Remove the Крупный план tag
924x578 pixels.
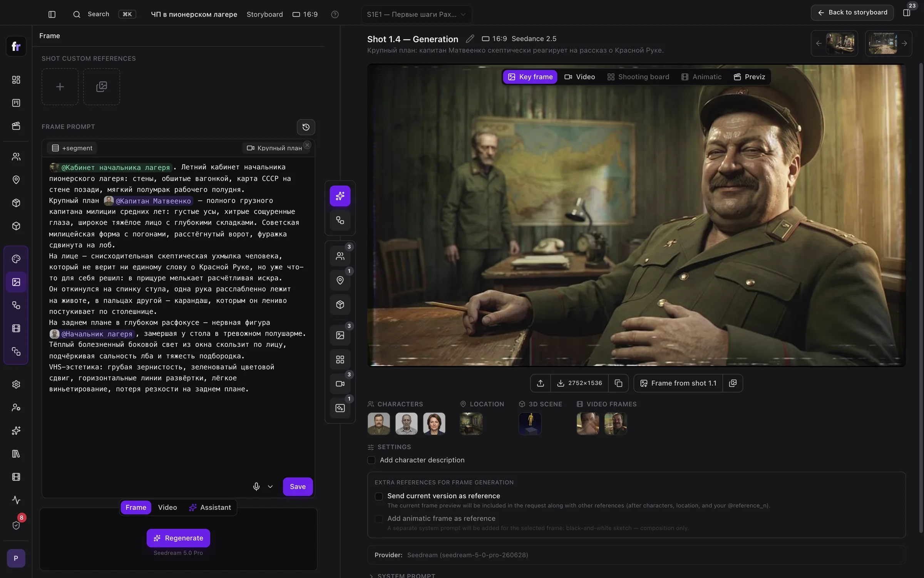[x=307, y=145]
